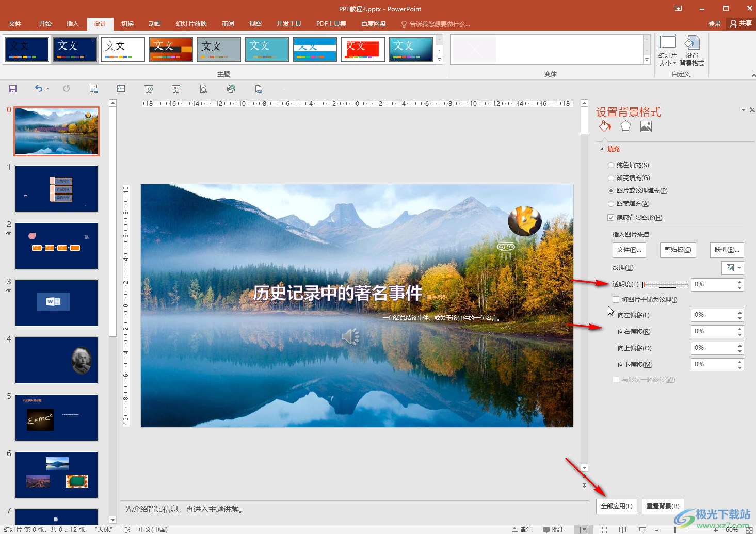
Task: Select slide 5 E=mc² thumbnail
Action: tap(56, 418)
